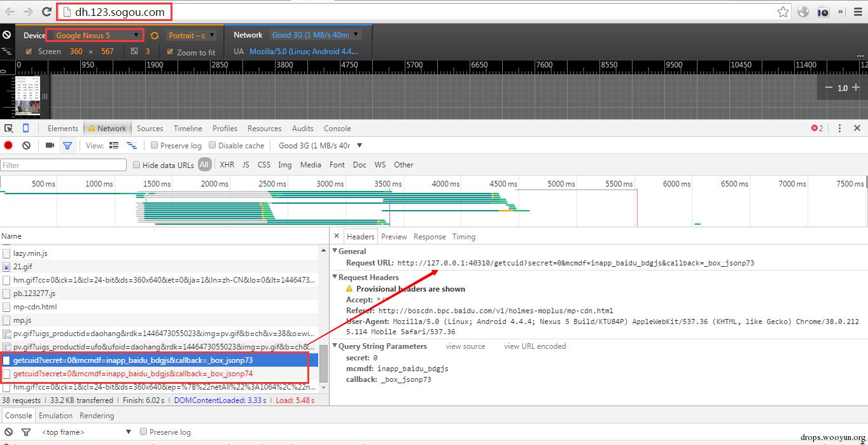Click into the Filter text field
This screenshot has height=445, width=868.
[64, 165]
